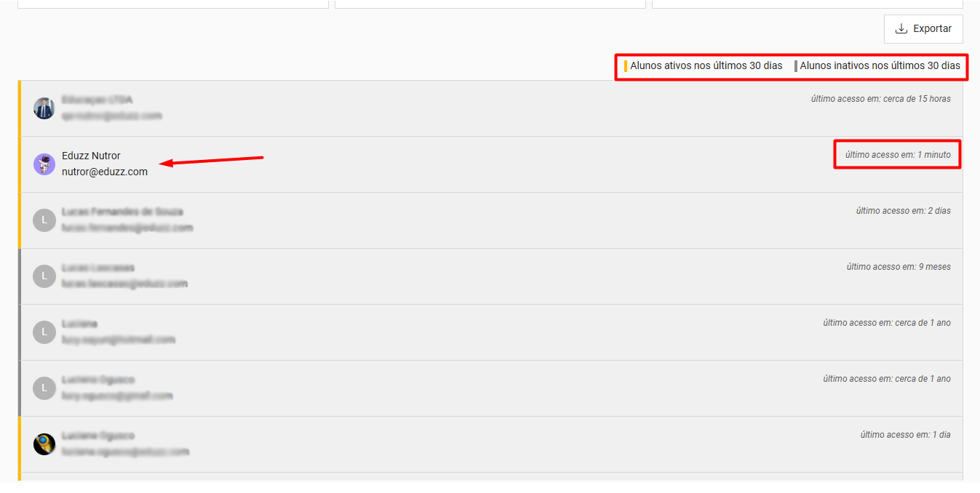
Task: Click the nutror@eduzz.com email address
Action: click(105, 172)
